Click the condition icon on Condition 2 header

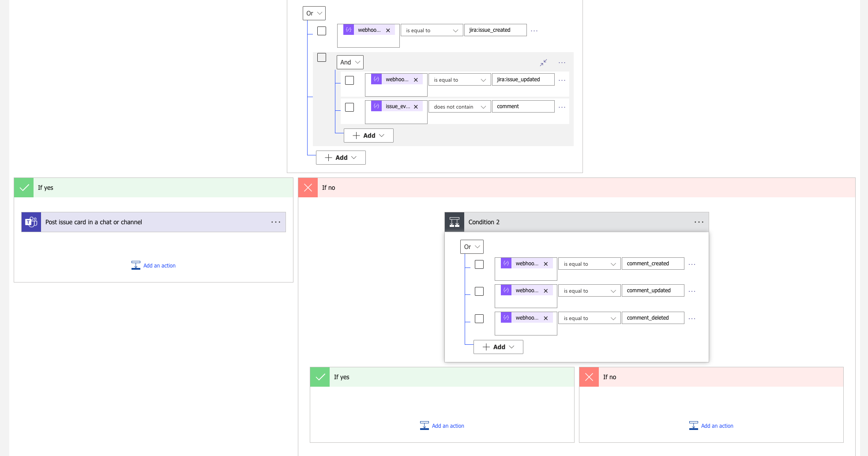[x=454, y=222]
